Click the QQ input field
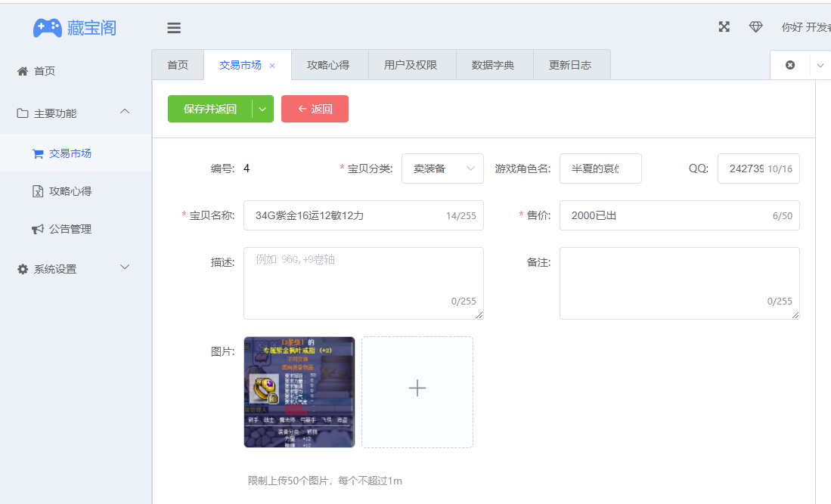831x504 pixels. (758, 169)
